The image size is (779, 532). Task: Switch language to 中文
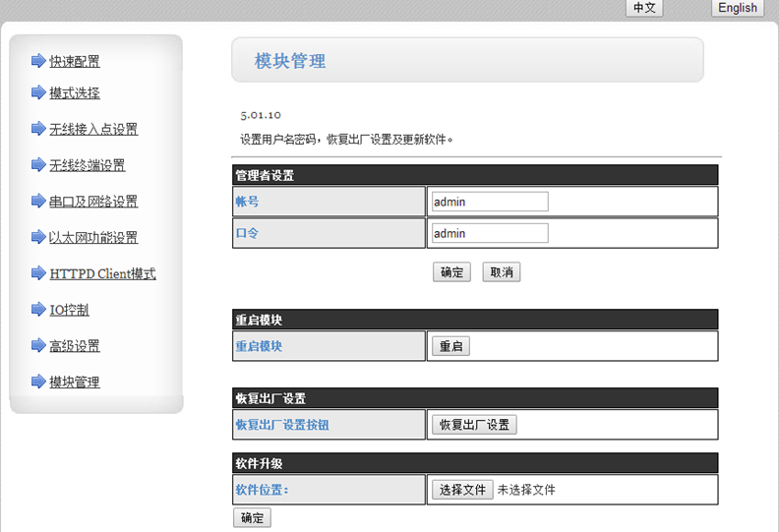coord(644,8)
